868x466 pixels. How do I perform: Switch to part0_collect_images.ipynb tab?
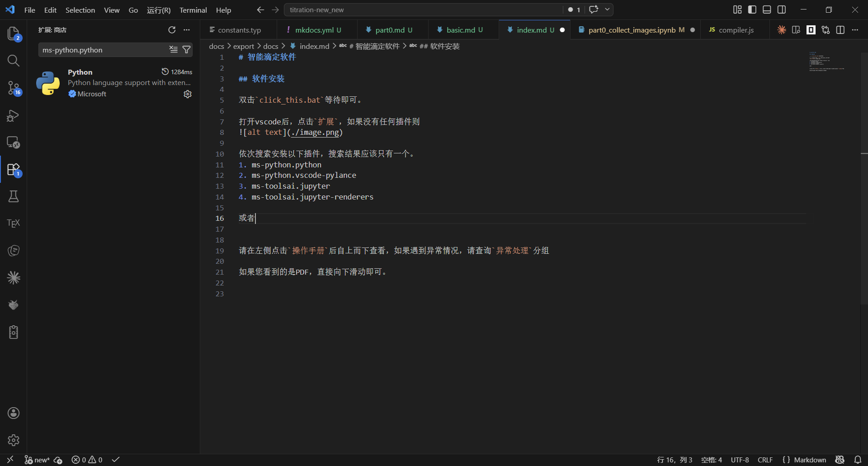pos(636,30)
